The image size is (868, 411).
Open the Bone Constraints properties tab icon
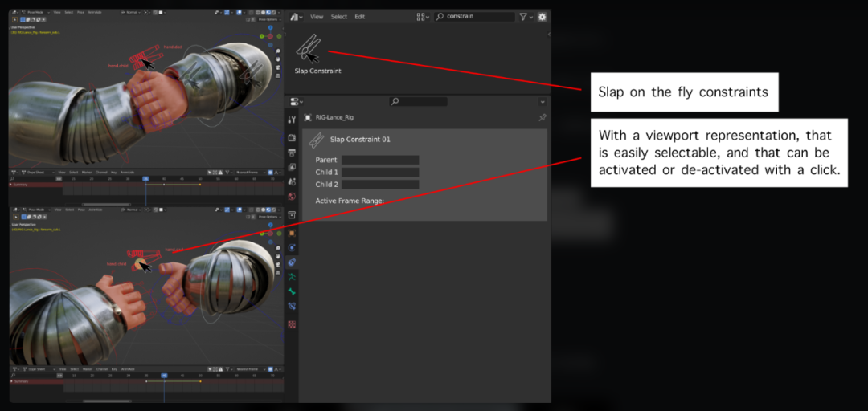tap(292, 307)
